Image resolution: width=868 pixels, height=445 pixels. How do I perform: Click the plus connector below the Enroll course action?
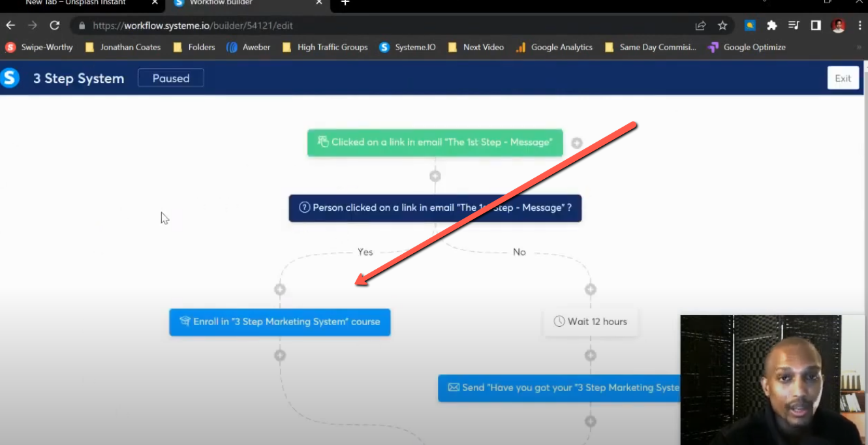(279, 355)
